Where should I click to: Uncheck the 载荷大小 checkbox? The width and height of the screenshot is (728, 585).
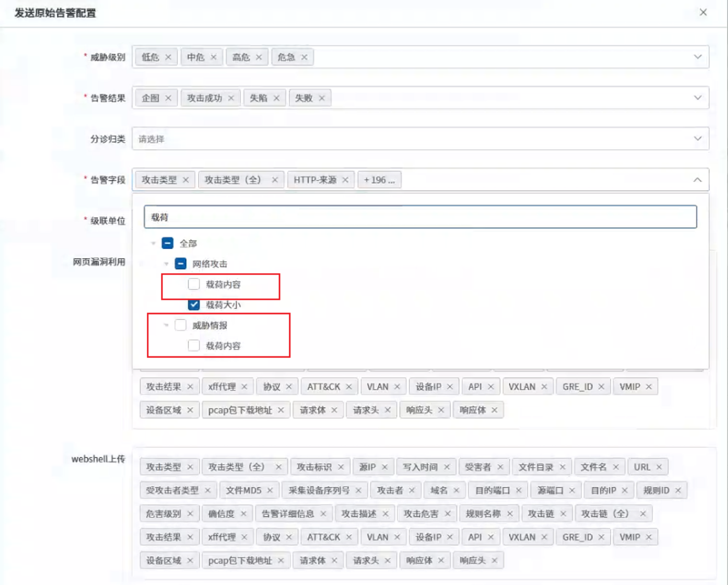(x=194, y=305)
